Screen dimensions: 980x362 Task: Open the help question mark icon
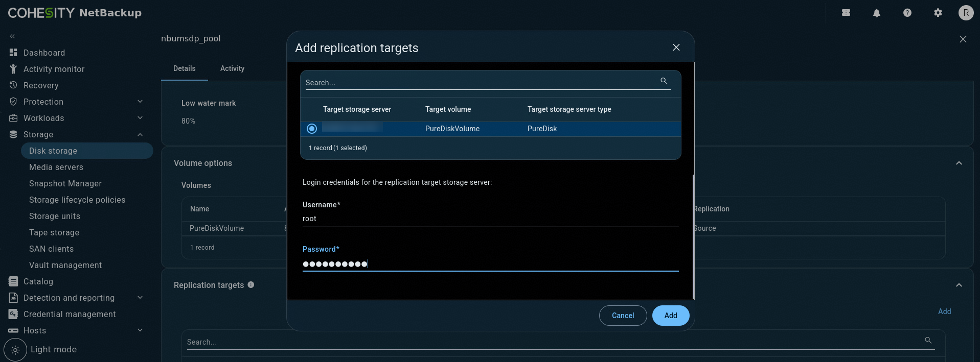(x=907, y=13)
